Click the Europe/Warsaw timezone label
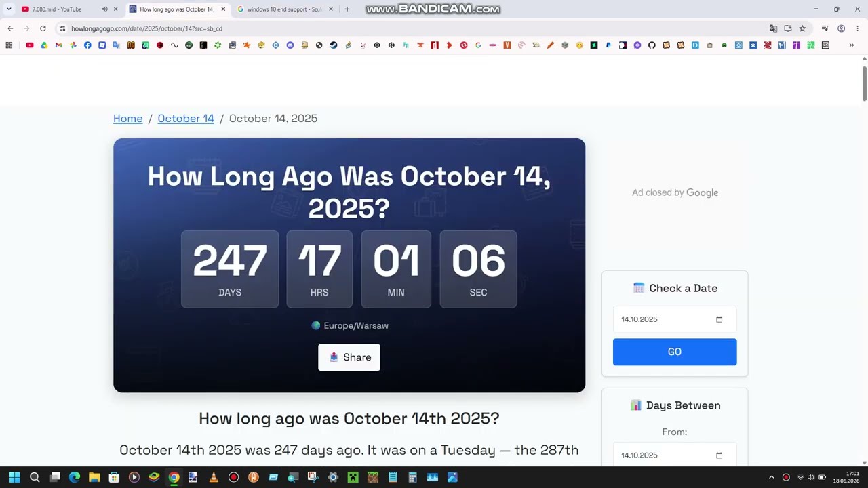Screen dimensions: 868x488 [350, 326]
